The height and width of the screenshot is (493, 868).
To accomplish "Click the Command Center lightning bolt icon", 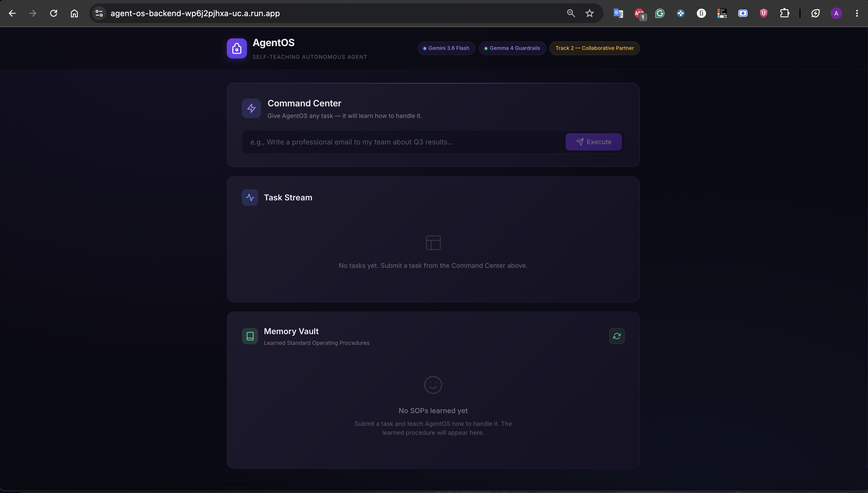I will (251, 108).
